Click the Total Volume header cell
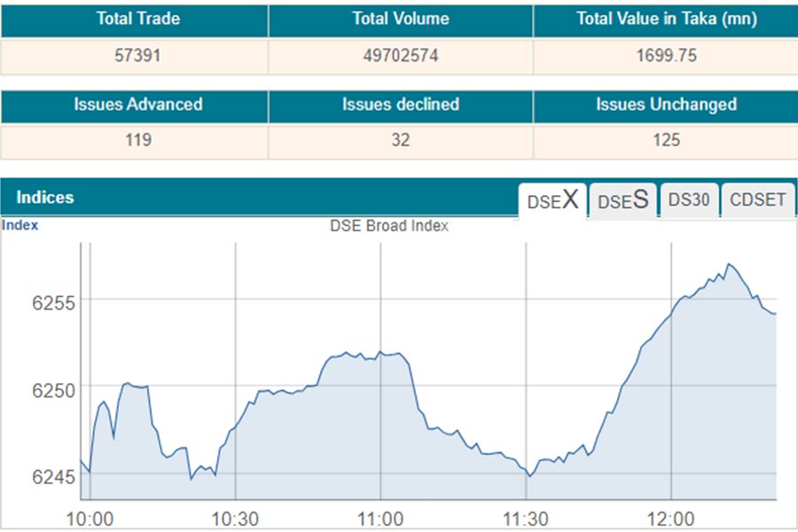 400,19
